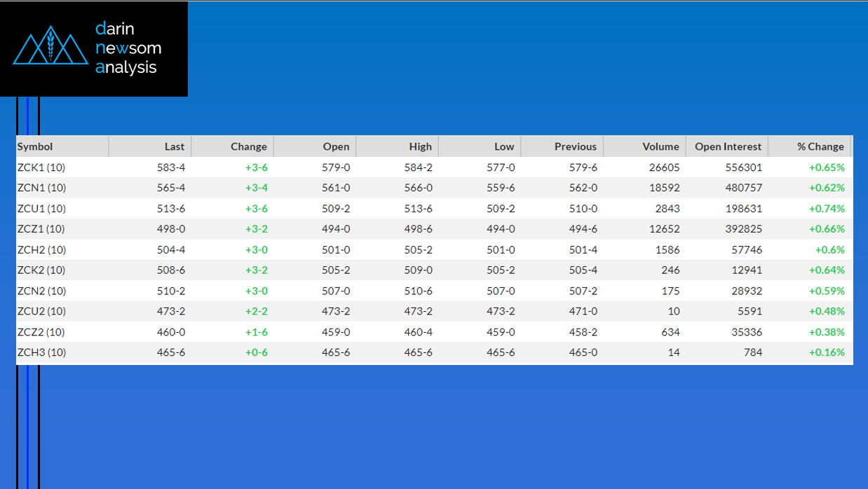Click the ZCH3 (10) symbol
868x489 pixels.
click(41, 352)
